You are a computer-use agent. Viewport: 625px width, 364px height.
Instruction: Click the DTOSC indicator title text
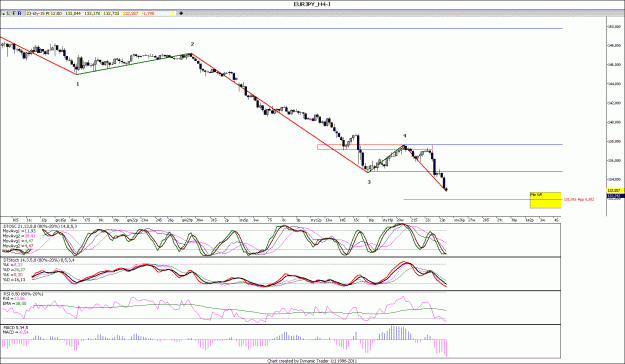coord(40,226)
